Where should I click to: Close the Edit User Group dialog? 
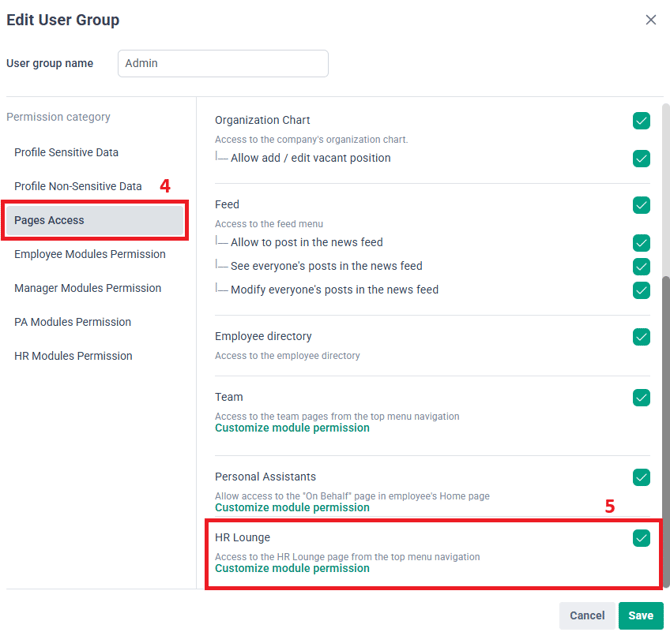[651, 20]
